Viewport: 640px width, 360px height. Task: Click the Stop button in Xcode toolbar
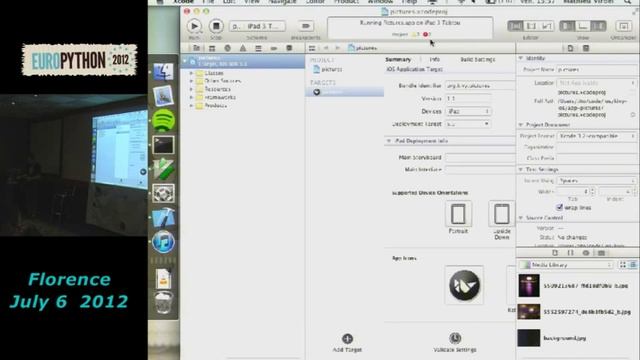216,26
